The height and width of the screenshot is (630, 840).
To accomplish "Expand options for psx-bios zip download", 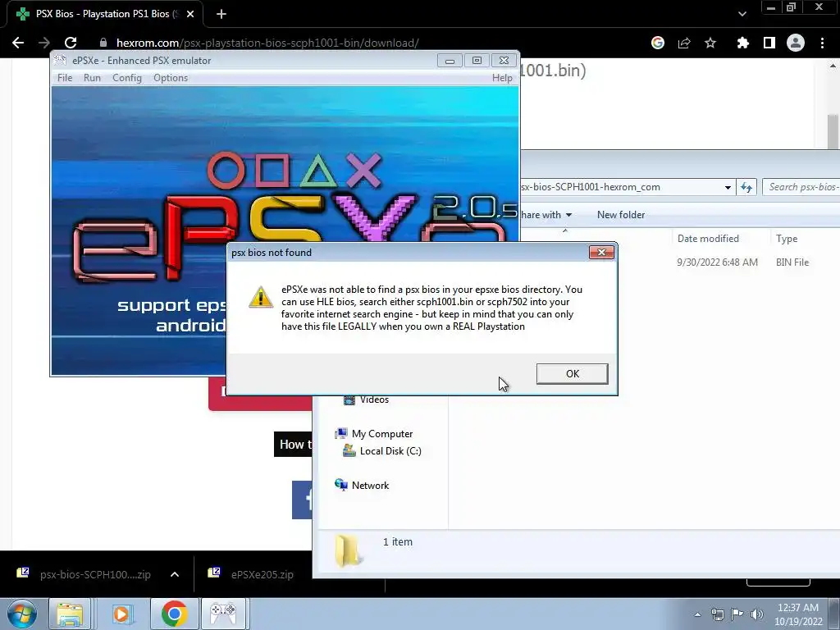I will pyautogui.click(x=175, y=574).
